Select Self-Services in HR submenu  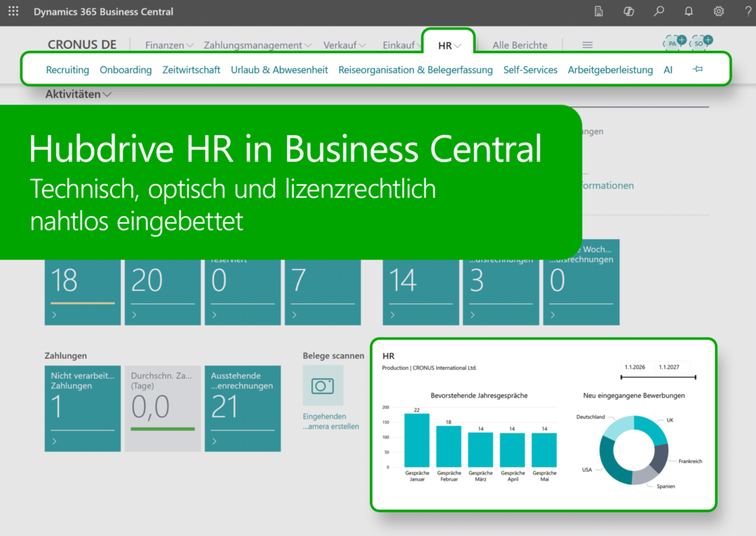(530, 70)
